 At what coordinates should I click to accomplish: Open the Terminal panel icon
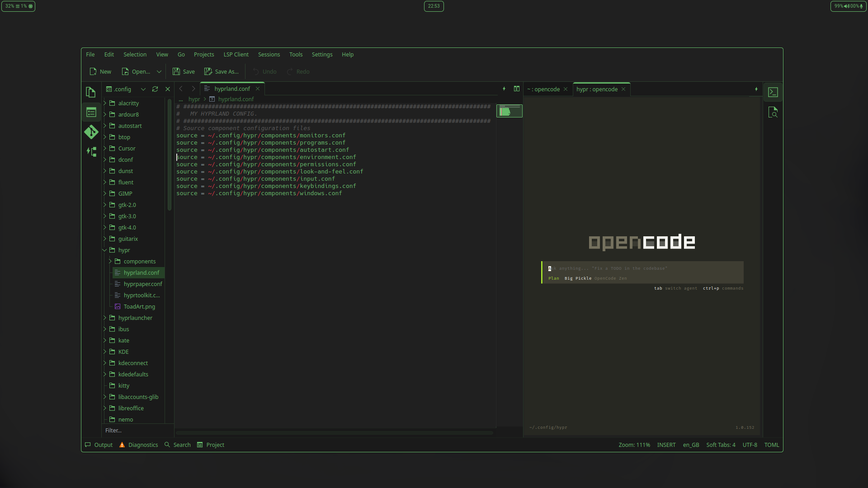[773, 92]
